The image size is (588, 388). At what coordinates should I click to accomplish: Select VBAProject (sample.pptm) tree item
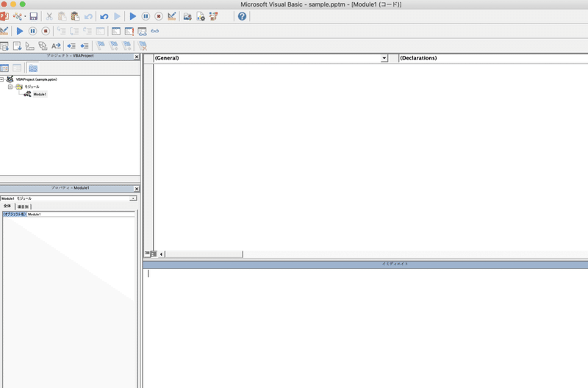click(x=36, y=79)
